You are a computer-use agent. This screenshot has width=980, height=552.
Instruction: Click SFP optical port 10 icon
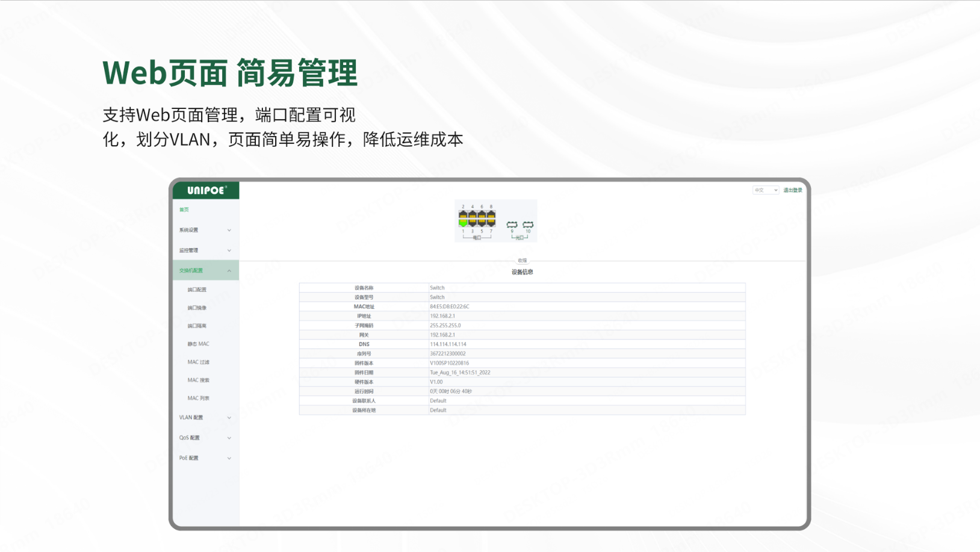click(528, 225)
